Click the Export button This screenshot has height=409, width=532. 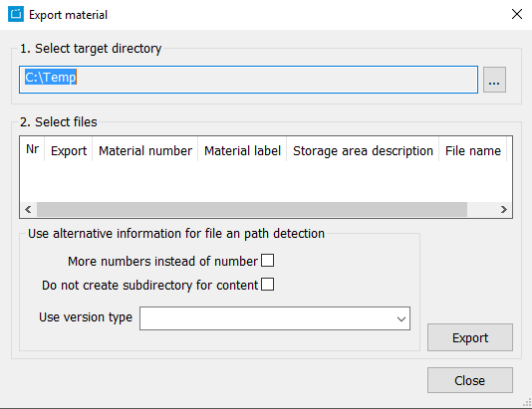click(470, 337)
